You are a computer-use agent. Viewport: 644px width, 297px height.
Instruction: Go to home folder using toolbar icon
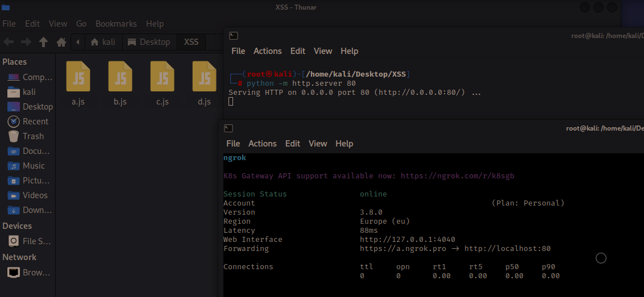click(61, 42)
